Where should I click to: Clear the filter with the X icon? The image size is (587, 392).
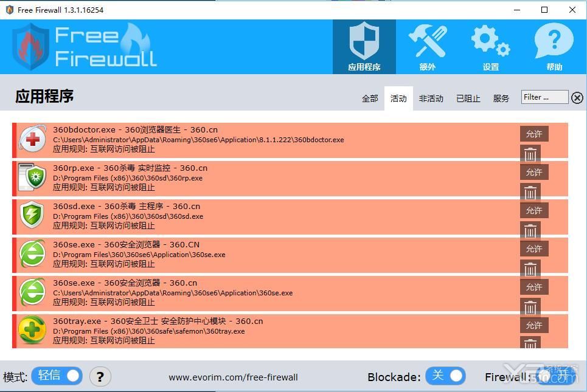(577, 98)
